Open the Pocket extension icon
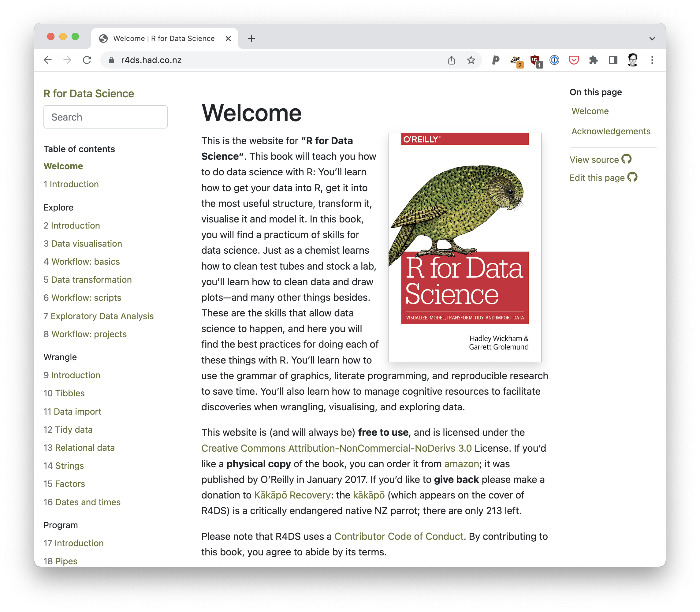Viewport: 700px width, 612px height. [x=574, y=60]
